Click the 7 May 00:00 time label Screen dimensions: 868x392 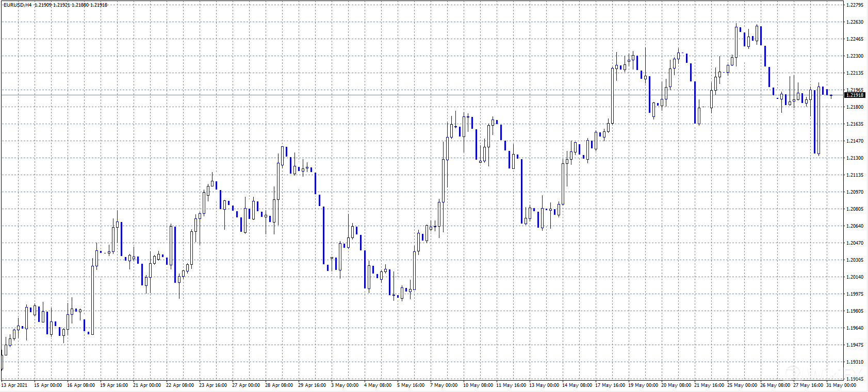point(444,385)
